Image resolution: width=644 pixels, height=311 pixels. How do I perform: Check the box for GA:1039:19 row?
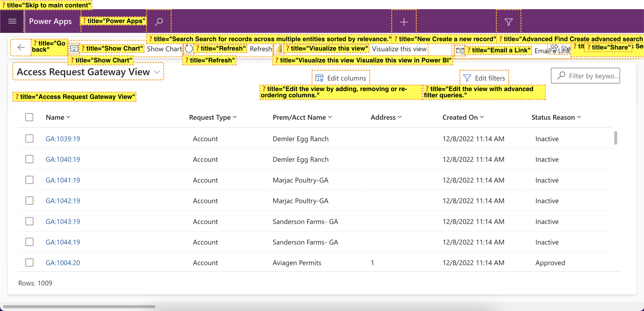pyautogui.click(x=29, y=139)
